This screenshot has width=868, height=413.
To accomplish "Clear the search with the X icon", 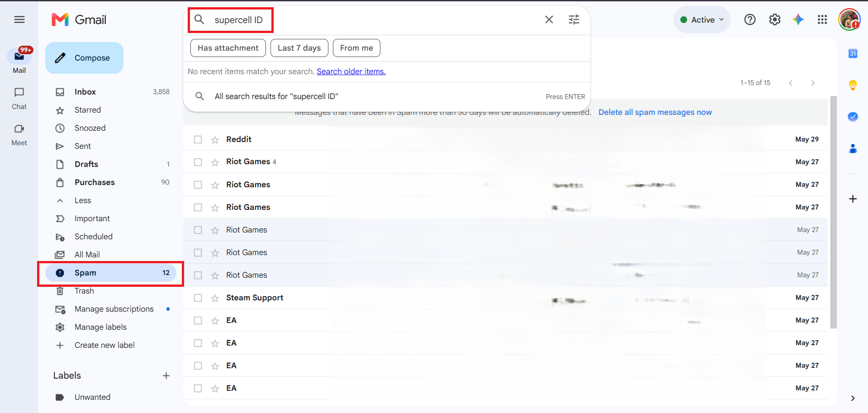I will pos(549,19).
